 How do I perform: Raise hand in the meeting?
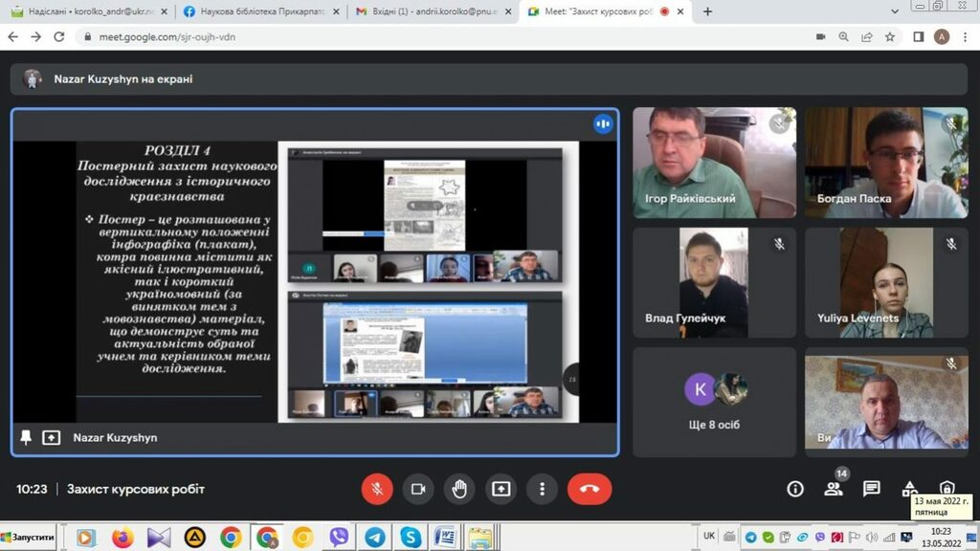[459, 489]
